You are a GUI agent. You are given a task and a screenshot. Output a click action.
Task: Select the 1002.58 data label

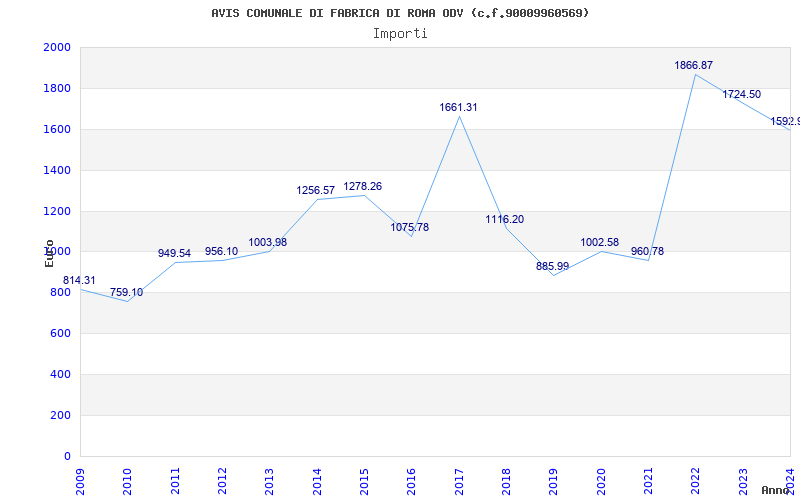[599, 242]
